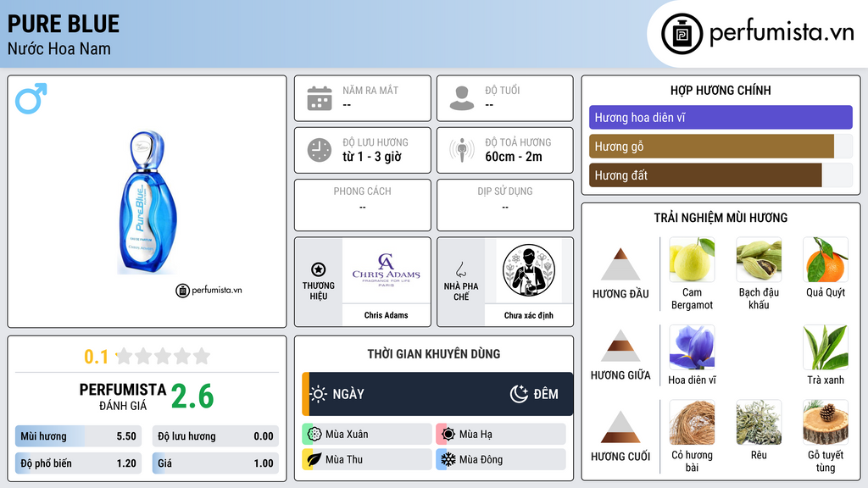Click the Cỏ hương bài note image
Viewport: 868px width, 488px height.
click(692, 422)
